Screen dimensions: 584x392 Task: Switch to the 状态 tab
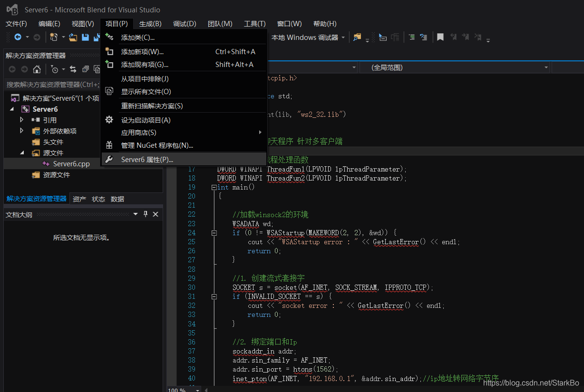tap(98, 199)
